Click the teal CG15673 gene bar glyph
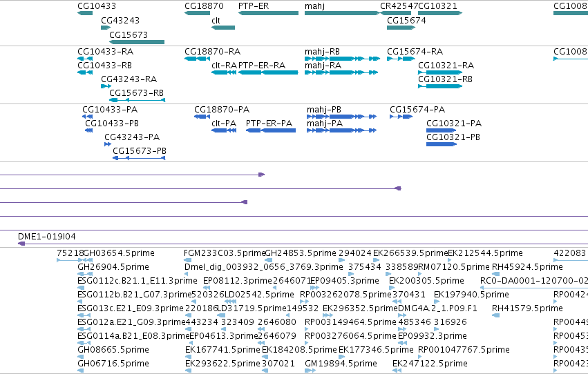The width and height of the screenshot is (588, 374). coord(137,42)
